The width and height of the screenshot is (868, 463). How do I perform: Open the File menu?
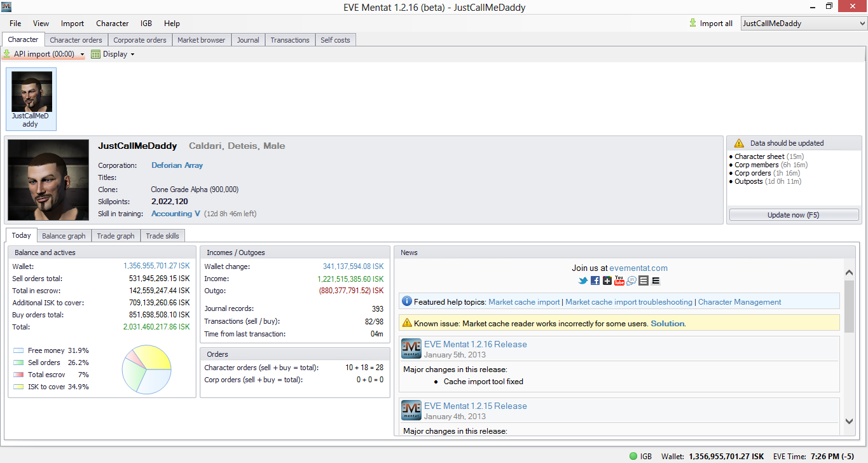click(x=15, y=24)
